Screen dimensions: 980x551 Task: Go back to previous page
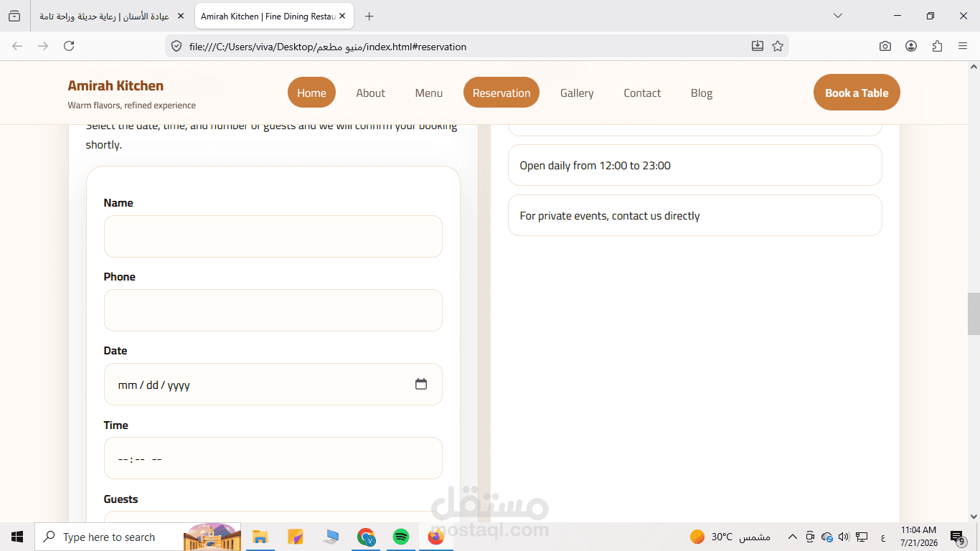[x=17, y=46]
